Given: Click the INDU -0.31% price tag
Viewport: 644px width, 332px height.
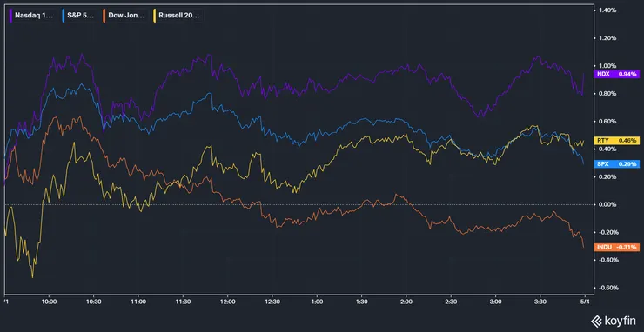Looking at the screenshot, I should pyautogui.click(x=617, y=247).
